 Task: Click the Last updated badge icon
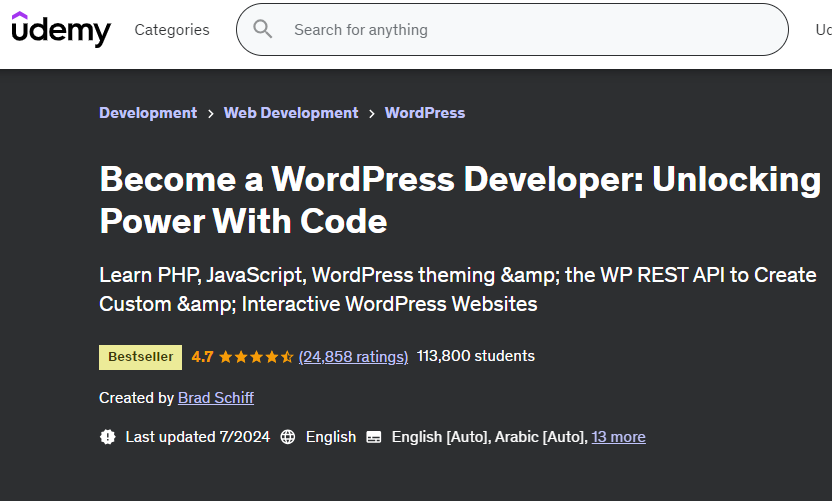pos(108,437)
